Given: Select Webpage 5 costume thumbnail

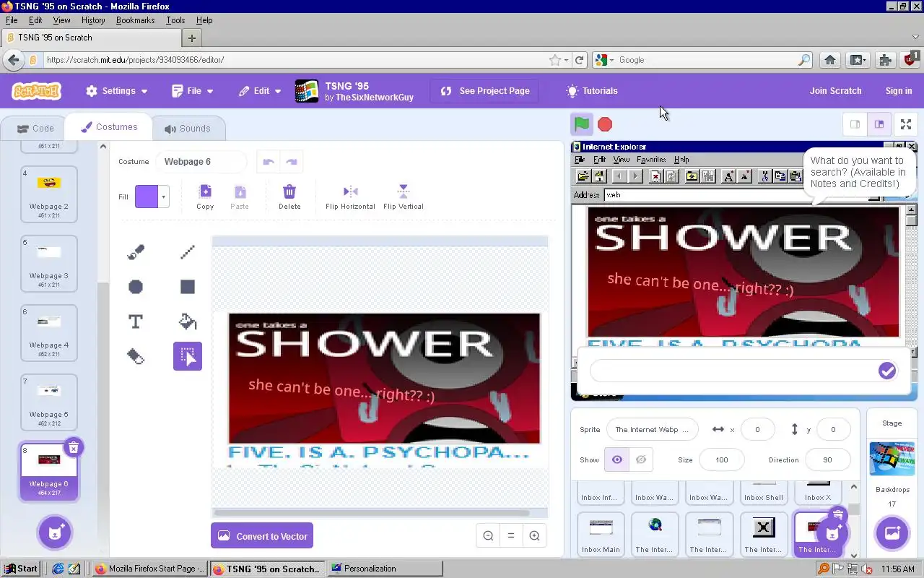Looking at the screenshot, I should pos(49,402).
